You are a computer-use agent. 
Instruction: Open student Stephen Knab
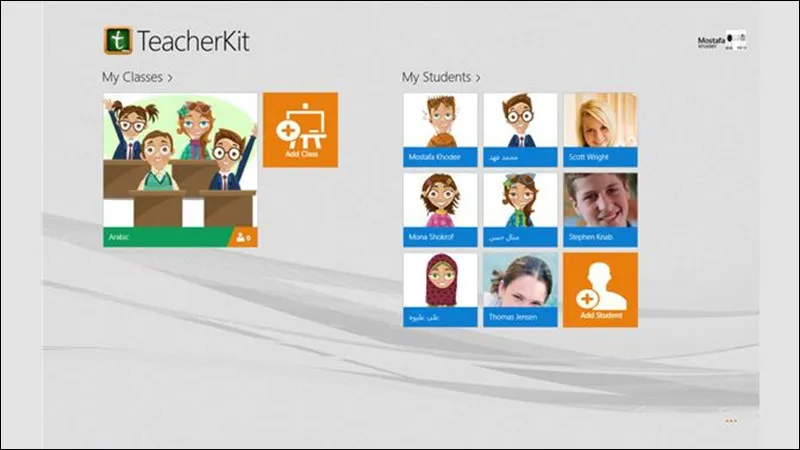coord(601,210)
